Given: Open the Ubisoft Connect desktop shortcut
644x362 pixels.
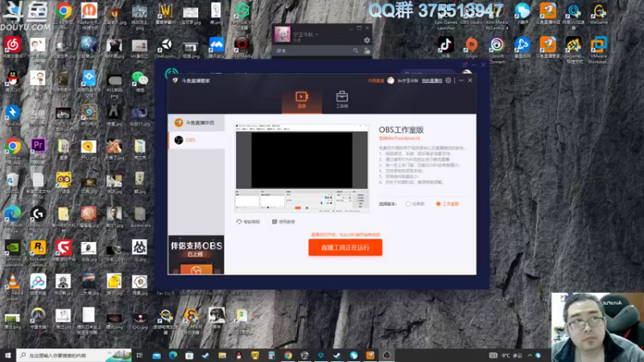Looking at the screenshot, I should point(497,49).
